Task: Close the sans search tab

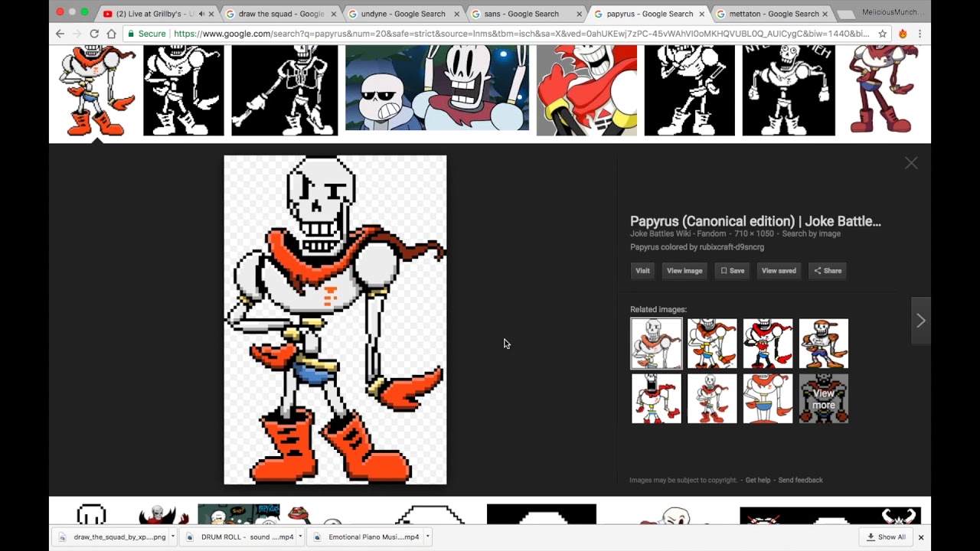Action: [x=579, y=14]
